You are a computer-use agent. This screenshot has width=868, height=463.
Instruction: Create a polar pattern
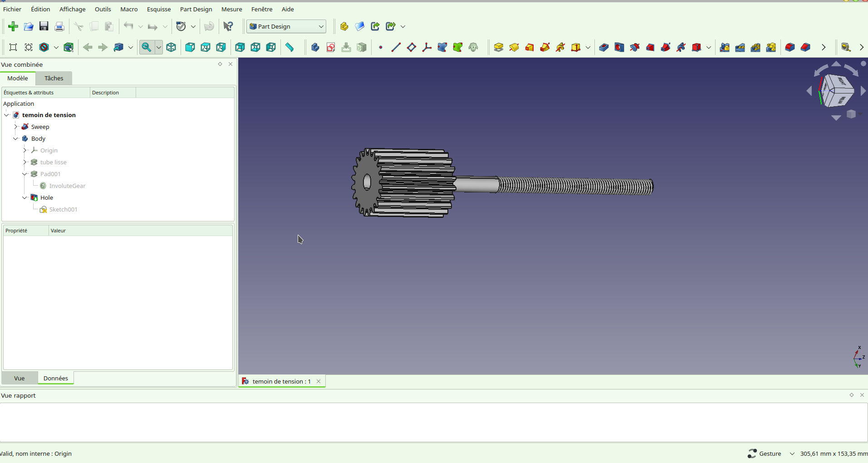pos(755,47)
